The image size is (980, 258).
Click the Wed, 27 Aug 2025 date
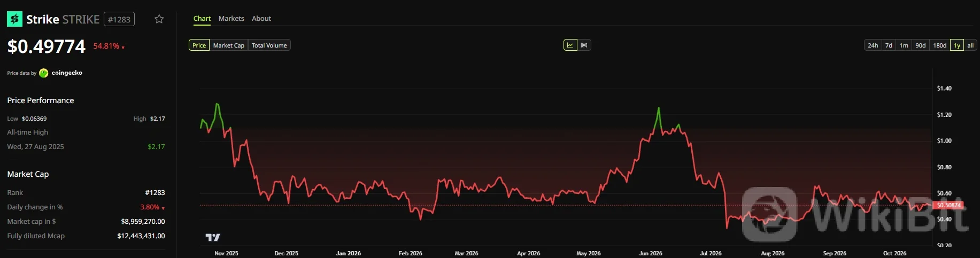click(35, 147)
